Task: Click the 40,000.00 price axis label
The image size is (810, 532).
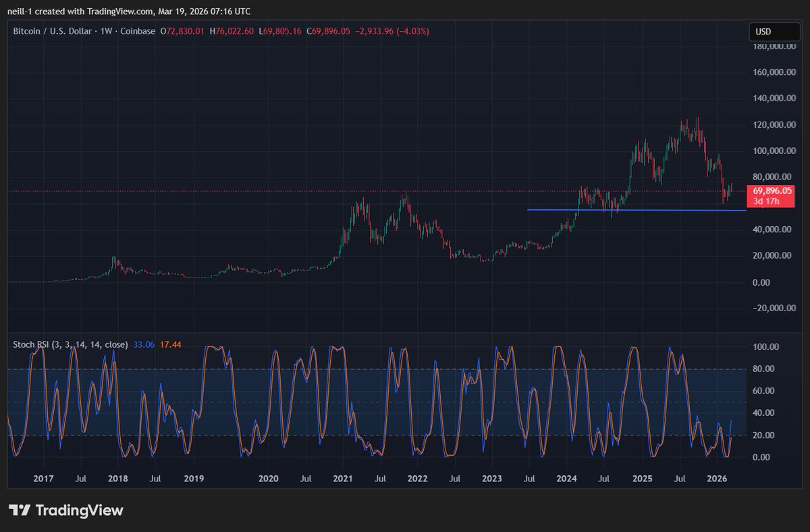Action: [773, 230]
